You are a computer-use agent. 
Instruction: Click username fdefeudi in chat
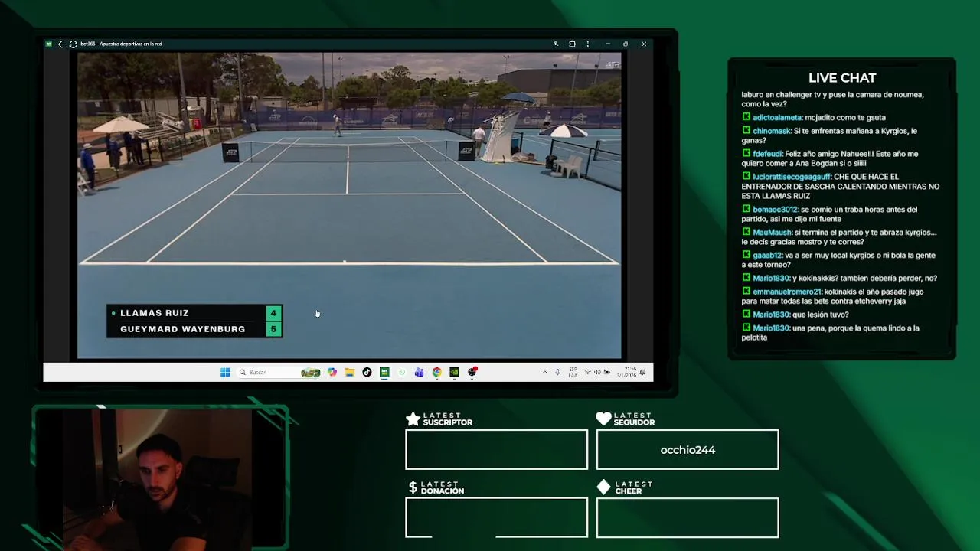click(767, 154)
